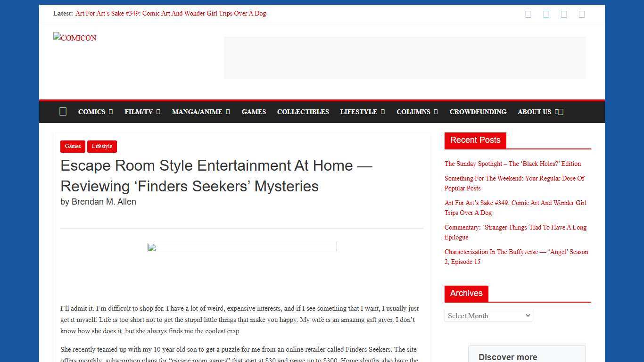Expand the Comics menu arrow
Screen dimensions: 644x362
pyautogui.click(x=111, y=112)
